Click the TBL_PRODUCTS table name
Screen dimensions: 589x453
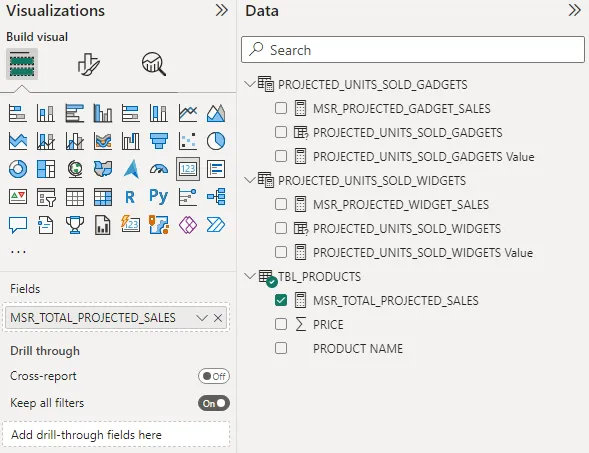click(319, 277)
